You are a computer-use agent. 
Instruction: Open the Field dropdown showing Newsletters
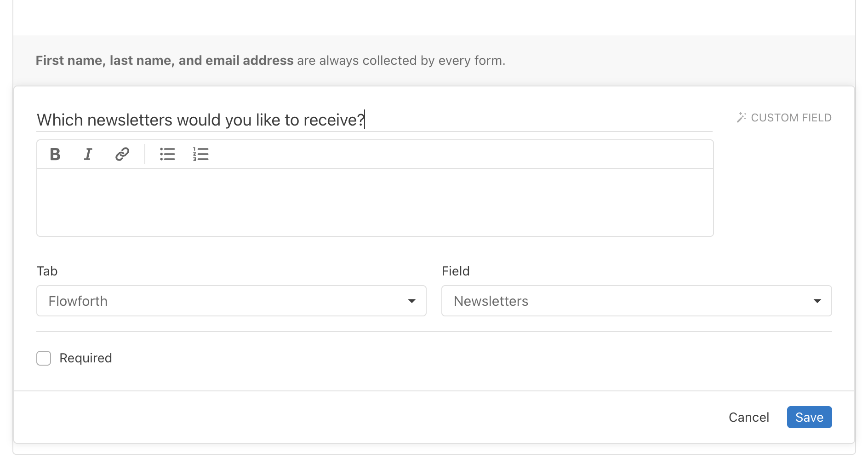pos(636,301)
